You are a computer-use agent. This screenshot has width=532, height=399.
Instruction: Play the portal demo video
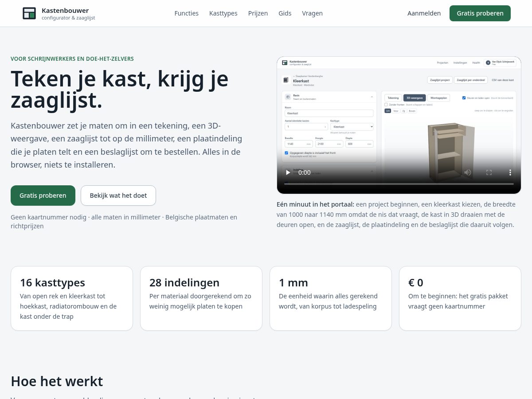tap(288, 172)
